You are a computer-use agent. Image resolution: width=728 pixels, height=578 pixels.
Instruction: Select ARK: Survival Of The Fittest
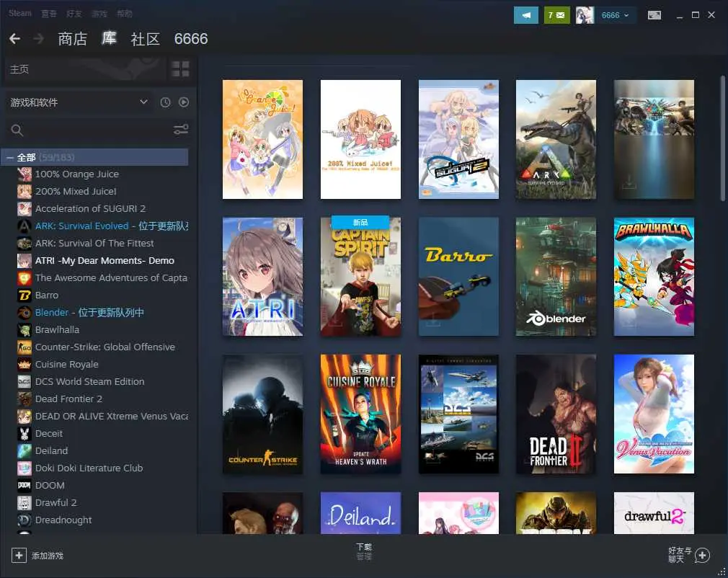click(x=94, y=244)
